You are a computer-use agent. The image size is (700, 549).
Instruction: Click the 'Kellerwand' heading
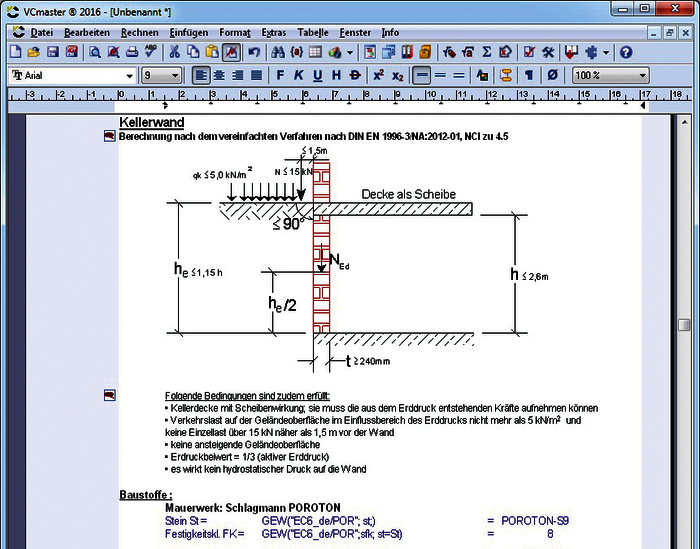pos(152,122)
